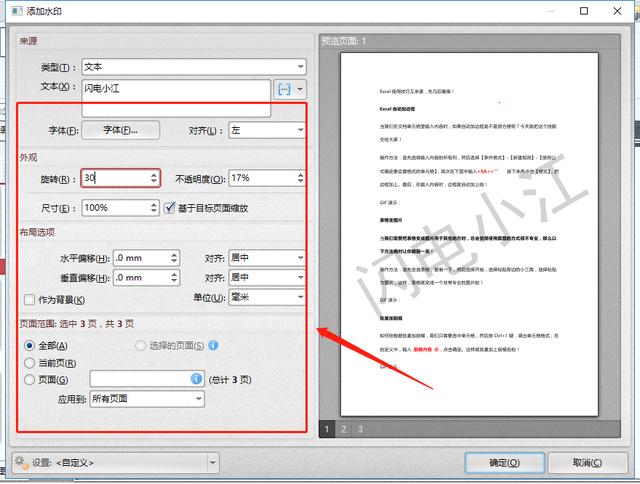This screenshot has width=640, height=484.
Task: Click the watermark preview page thumbnail
Action: pos(469,234)
